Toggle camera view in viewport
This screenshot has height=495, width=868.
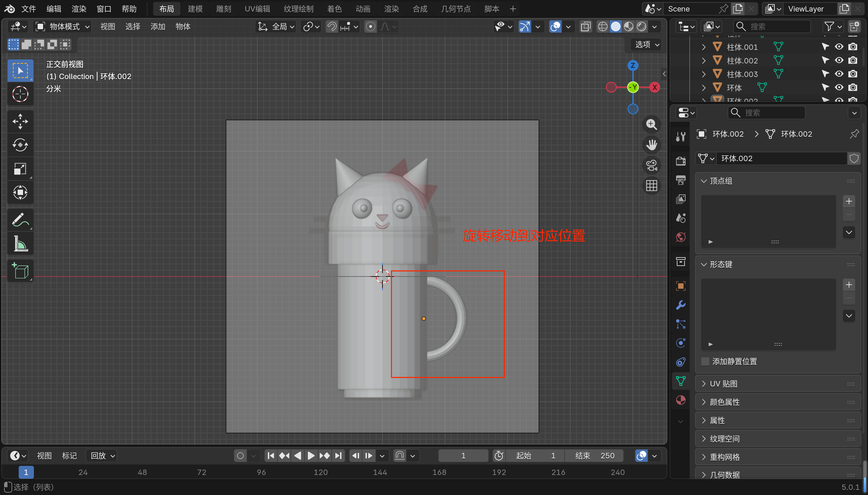coord(651,166)
